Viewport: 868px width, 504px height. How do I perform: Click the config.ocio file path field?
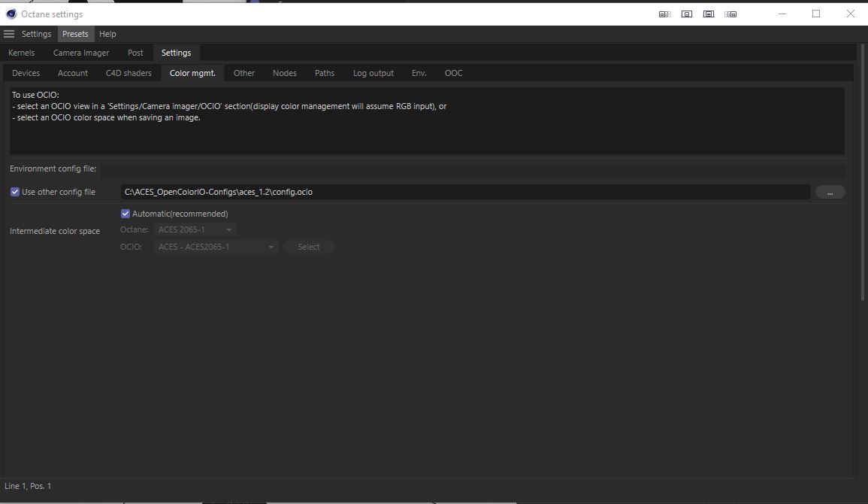click(x=465, y=192)
